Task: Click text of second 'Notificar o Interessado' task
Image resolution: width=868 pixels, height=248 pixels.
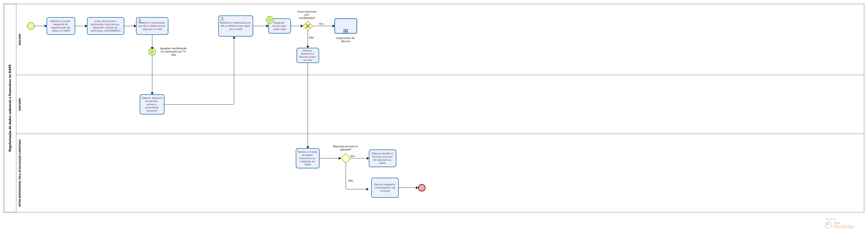Action: click(236, 26)
